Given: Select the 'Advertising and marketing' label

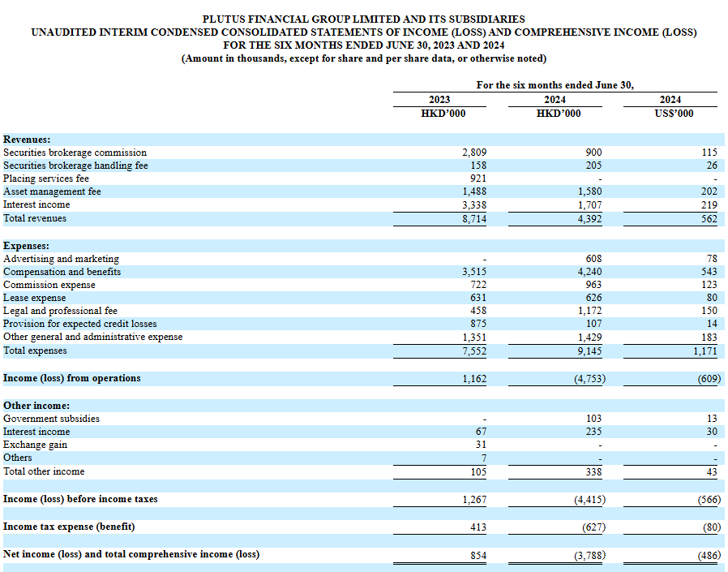Looking at the screenshot, I should click(62, 259).
